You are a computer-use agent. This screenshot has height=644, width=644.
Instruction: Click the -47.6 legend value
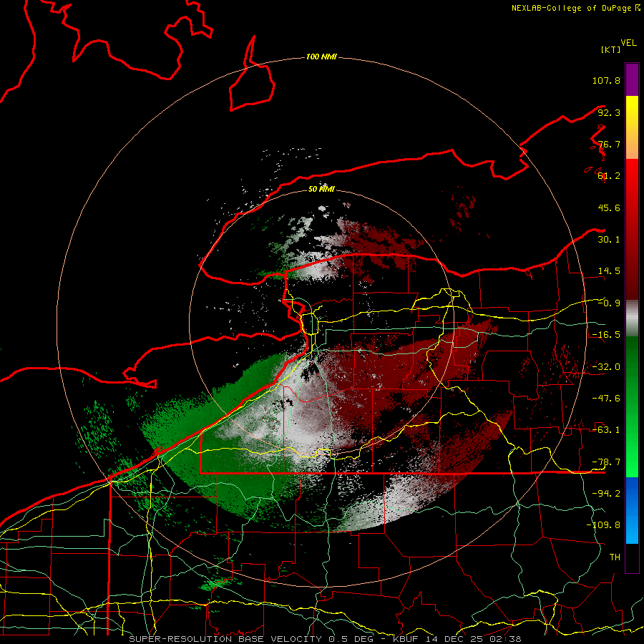click(x=606, y=399)
